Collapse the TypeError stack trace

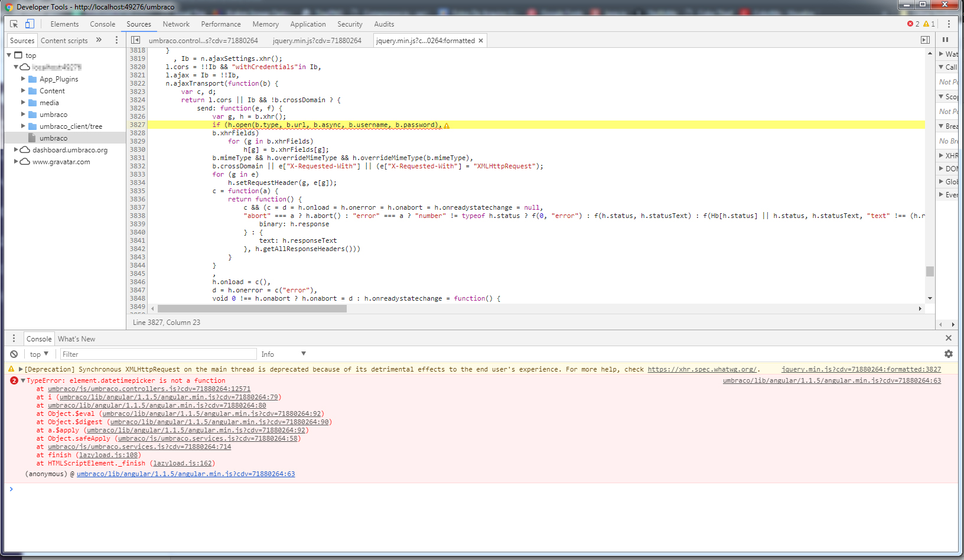[22, 380]
